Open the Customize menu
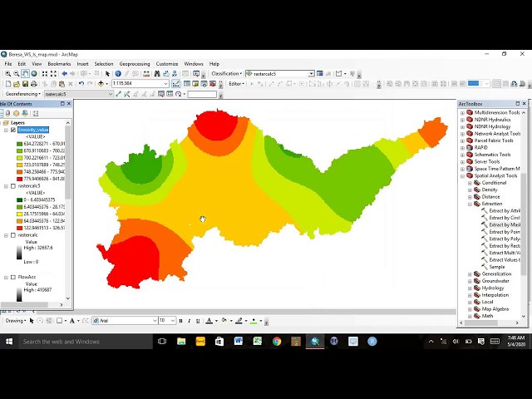The height and width of the screenshot is (399, 532). tap(167, 64)
